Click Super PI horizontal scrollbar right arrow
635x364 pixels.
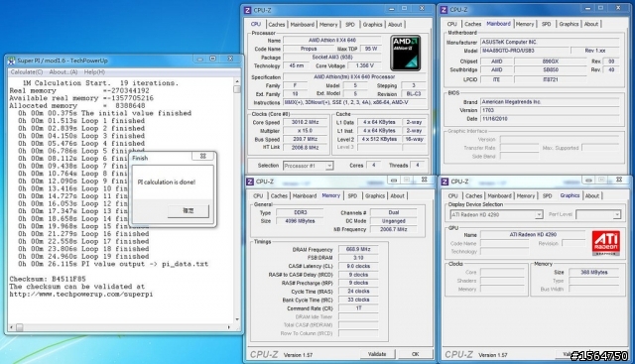pyautogui.click(x=229, y=326)
